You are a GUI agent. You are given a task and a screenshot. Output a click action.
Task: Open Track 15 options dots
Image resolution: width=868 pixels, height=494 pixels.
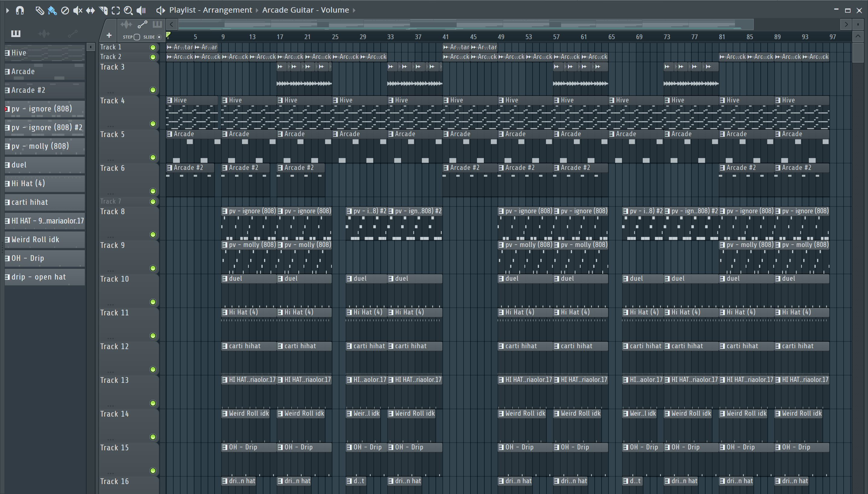coord(110,473)
